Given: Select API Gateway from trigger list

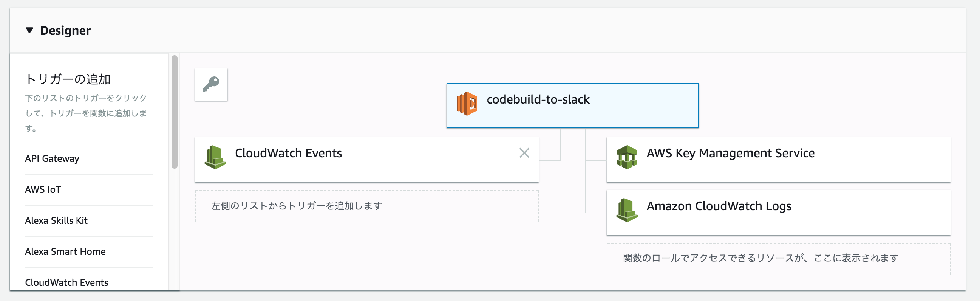Looking at the screenshot, I should pyautogui.click(x=52, y=158).
